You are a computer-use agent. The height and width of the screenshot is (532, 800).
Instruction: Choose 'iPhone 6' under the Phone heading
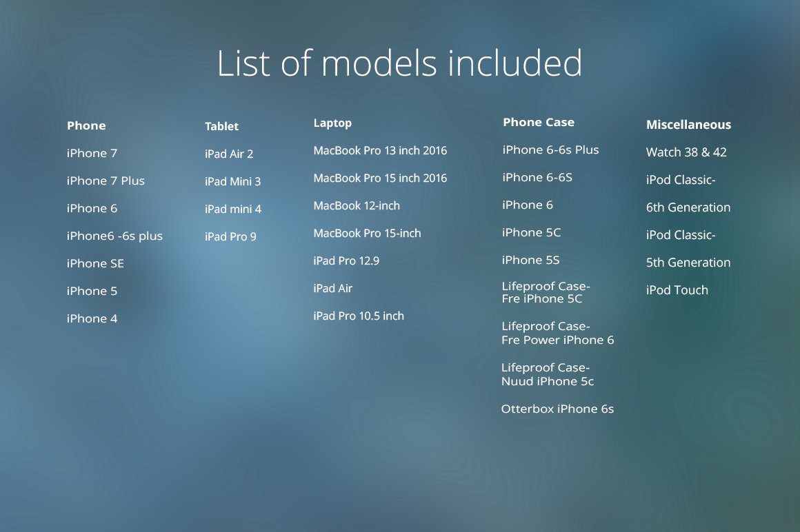(x=92, y=208)
